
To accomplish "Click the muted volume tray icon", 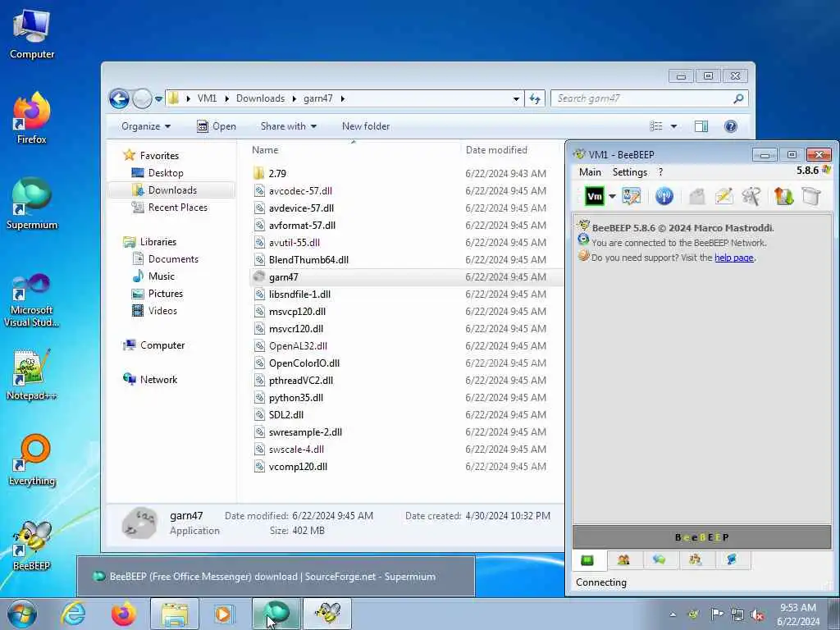I will (x=757, y=614).
